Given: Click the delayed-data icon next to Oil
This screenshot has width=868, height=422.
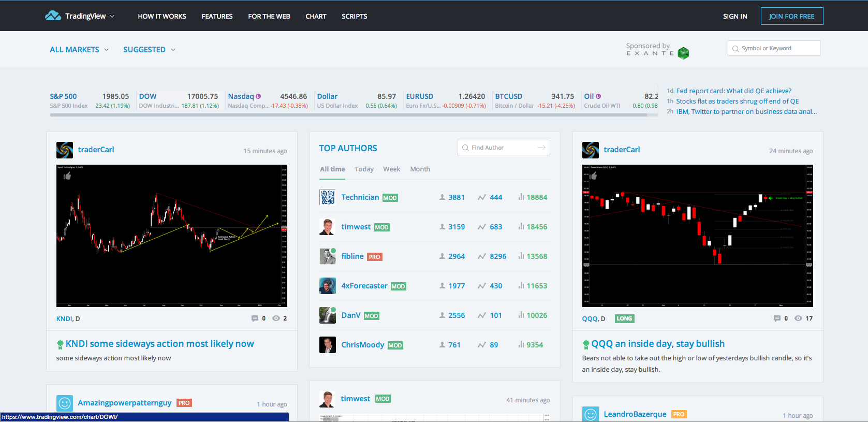Looking at the screenshot, I should click(598, 96).
